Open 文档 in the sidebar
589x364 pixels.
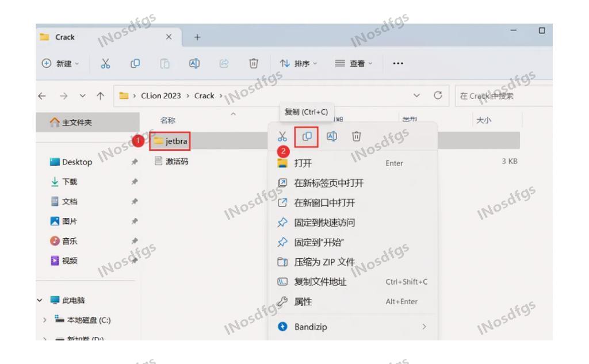(x=63, y=202)
